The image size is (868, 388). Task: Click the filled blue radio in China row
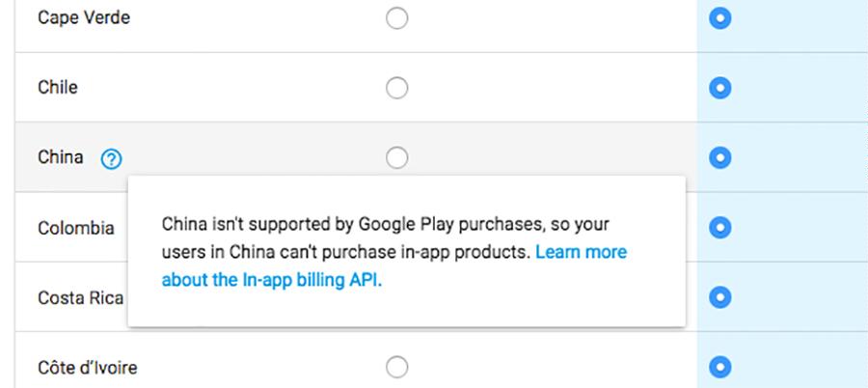(720, 158)
